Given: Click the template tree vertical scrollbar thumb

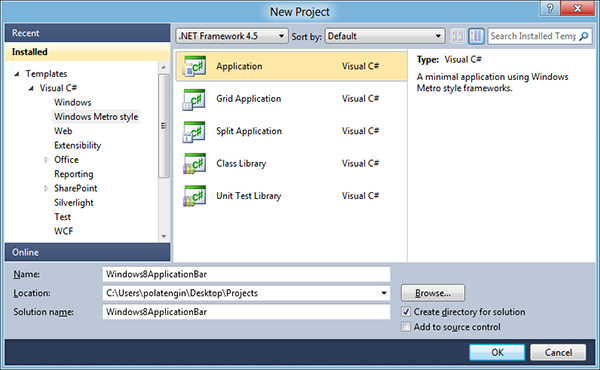Looking at the screenshot, I should [164, 126].
